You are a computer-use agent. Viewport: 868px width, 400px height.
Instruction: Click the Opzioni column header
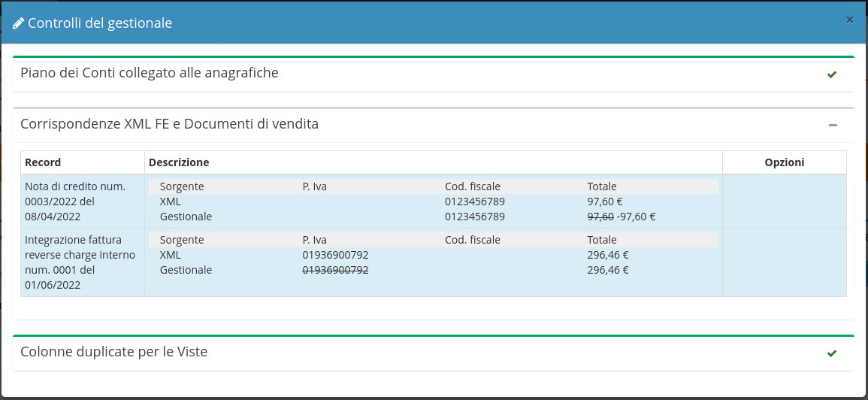tap(784, 162)
